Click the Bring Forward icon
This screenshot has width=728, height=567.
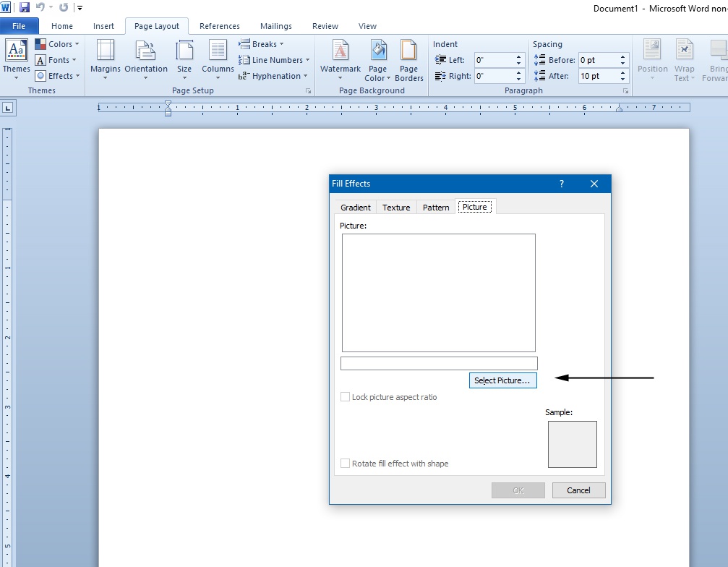click(719, 50)
